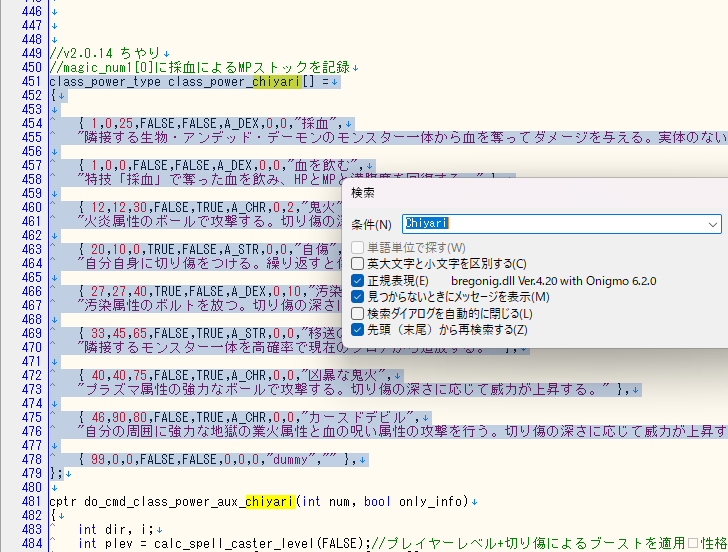Click the search field containing Chiyari
Screen dimensions: 728x552
click(550, 225)
